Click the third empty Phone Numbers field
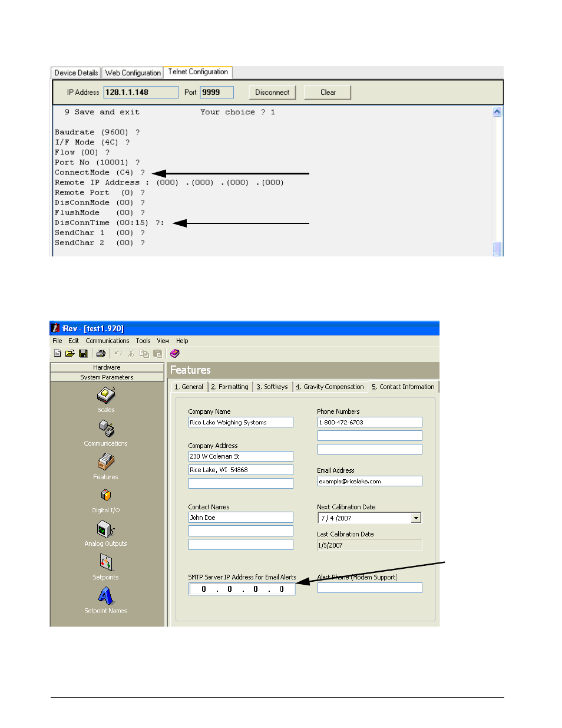The height and width of the screenshot is (728, 562). [370, 449]
